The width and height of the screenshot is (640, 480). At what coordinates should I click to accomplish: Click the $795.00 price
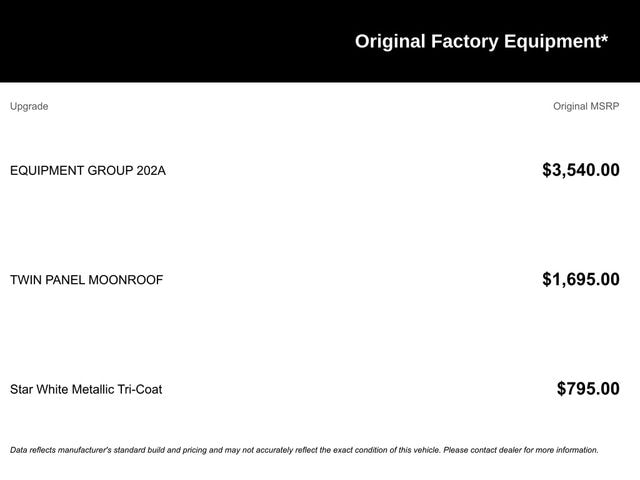click(588, 389)
